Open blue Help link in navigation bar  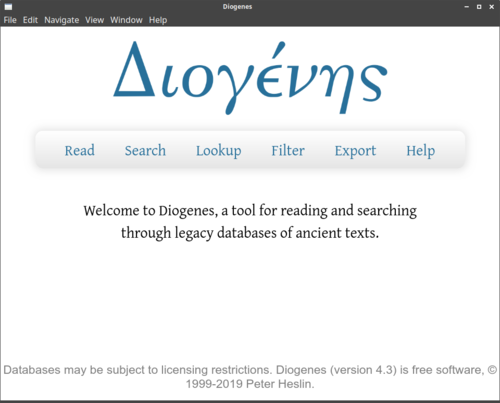pos(420,151)
